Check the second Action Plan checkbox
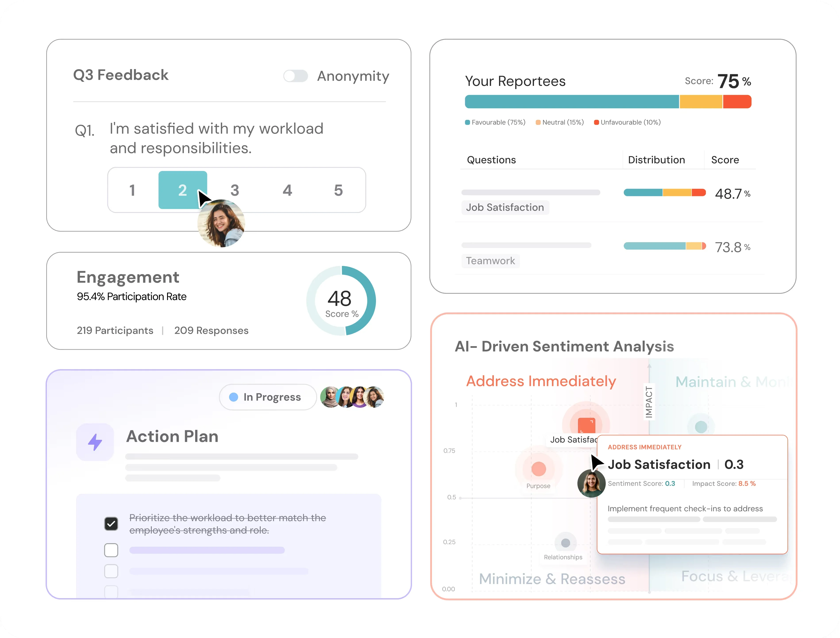The height and width of the screenshot is (638, 840). [111, 550]
